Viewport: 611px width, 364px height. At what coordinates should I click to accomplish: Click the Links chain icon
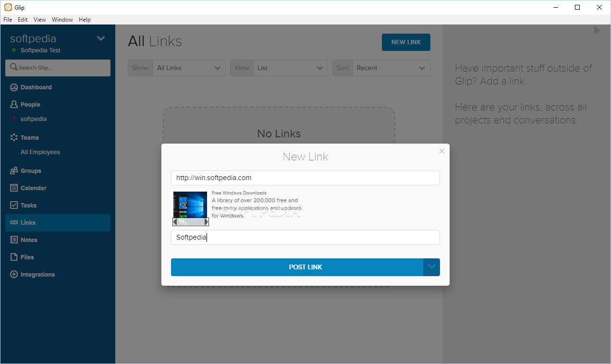14,223
